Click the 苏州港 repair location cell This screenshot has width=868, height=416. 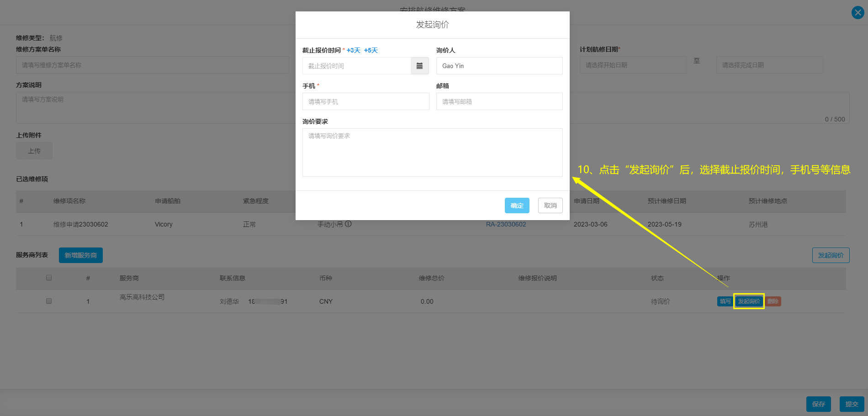point(758,224)
